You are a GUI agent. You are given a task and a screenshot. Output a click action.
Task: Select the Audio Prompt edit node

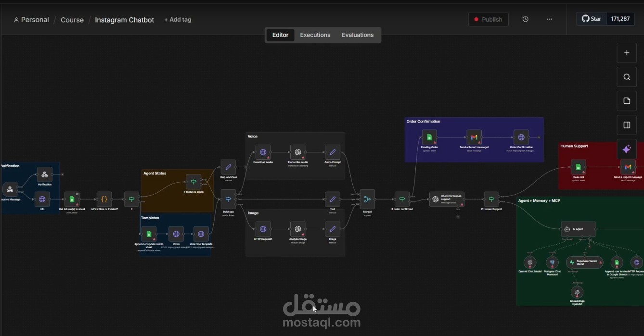332,152
